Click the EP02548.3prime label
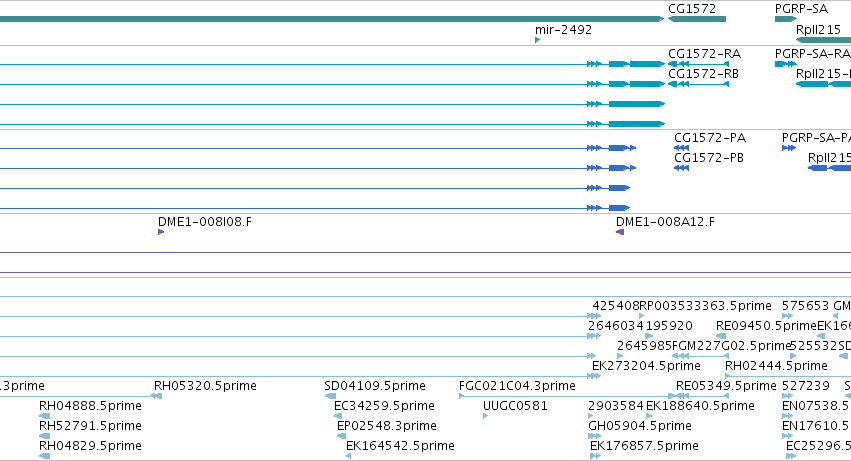This screenshot has width=851, height=461. pos(387,426)
